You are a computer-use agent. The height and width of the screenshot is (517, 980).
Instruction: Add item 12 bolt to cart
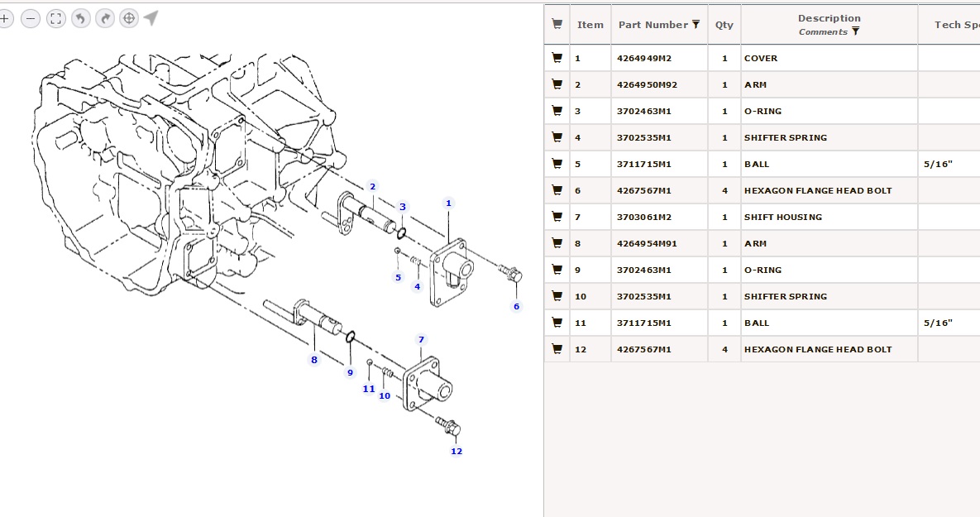(557, 349)
